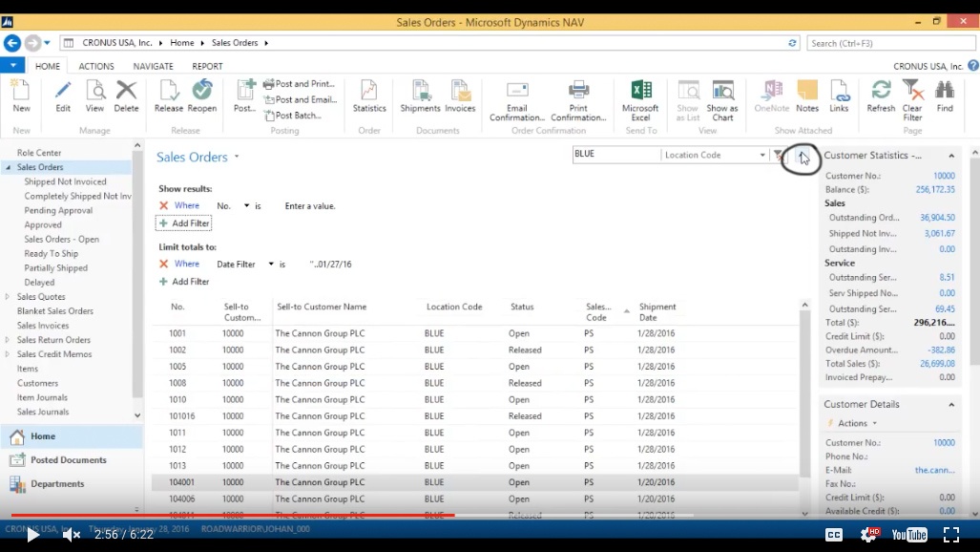Open Outstanding Orders 36,904.50 link
The width and height of the screenshot is (980, 552).
click(937, 217)
